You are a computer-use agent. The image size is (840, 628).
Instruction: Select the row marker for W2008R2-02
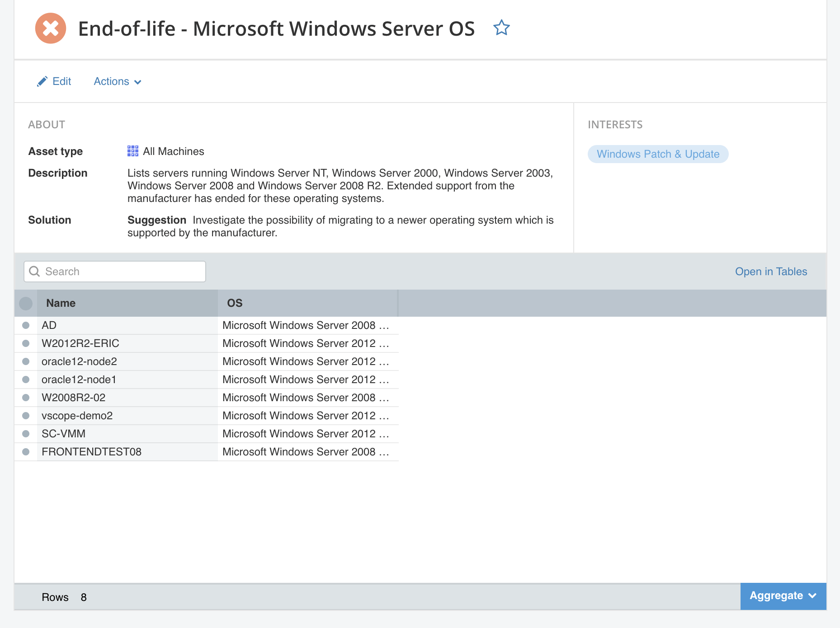tap(26, 398)
